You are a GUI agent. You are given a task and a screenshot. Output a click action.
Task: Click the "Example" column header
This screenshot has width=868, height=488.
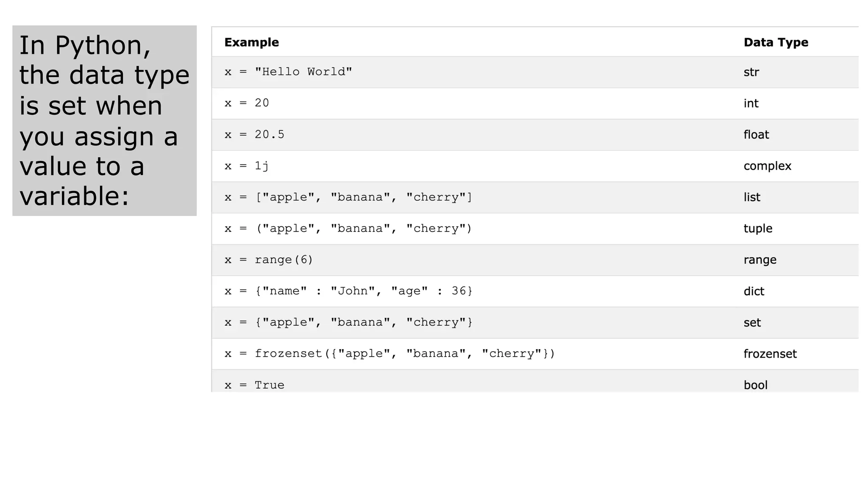[x=251, y=42]
